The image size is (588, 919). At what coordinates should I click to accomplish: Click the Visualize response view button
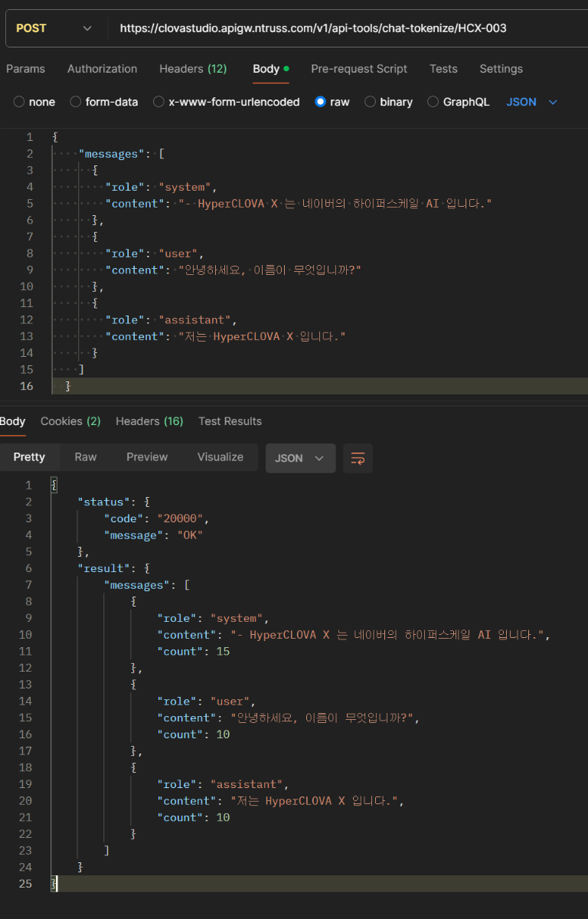coord(220,457)
